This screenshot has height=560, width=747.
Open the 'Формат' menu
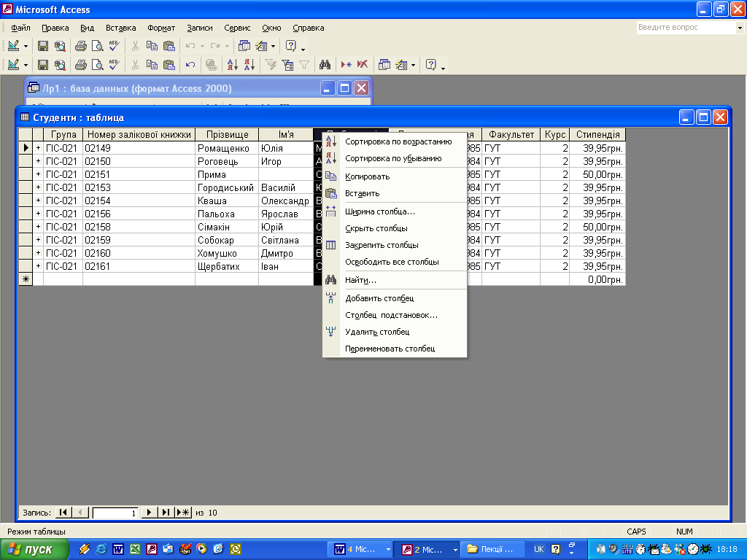161,28
